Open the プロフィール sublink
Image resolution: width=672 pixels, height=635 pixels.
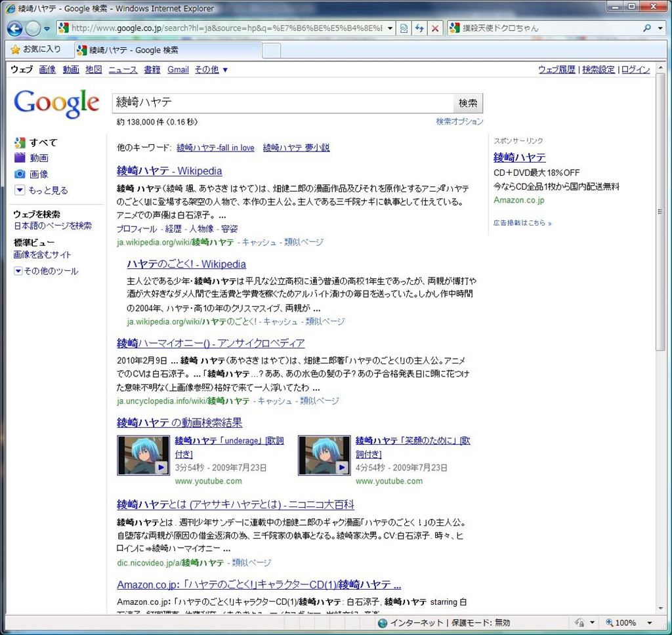[x=136, y=229]
